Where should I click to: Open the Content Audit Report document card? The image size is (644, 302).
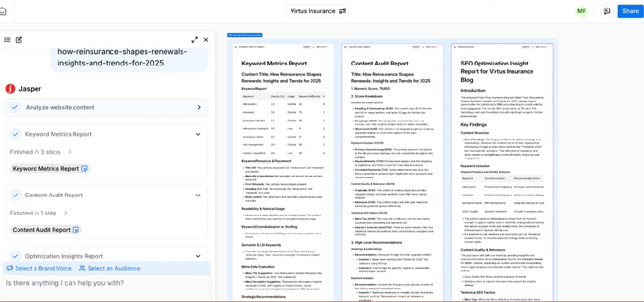coord(393,173)
